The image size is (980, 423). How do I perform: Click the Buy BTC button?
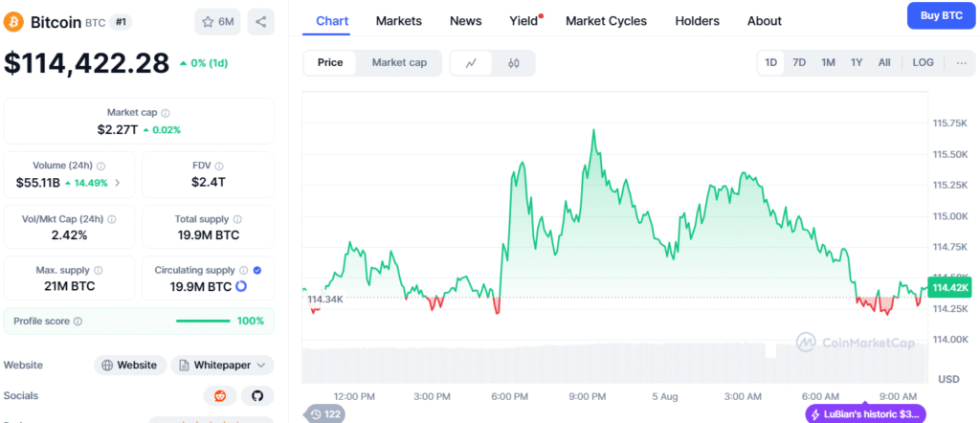click(942, 15)
